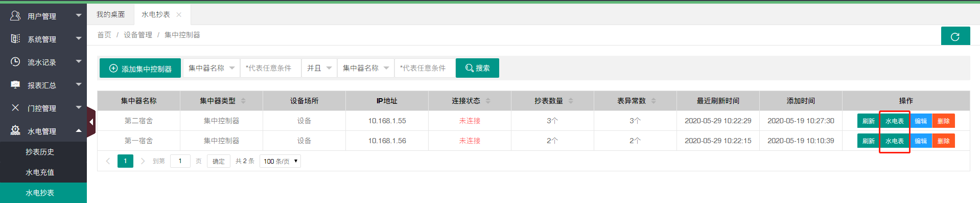980x203 pixels.
Task: Click 编辑 for 第二宿舍 row
Action: pos(921,121)
